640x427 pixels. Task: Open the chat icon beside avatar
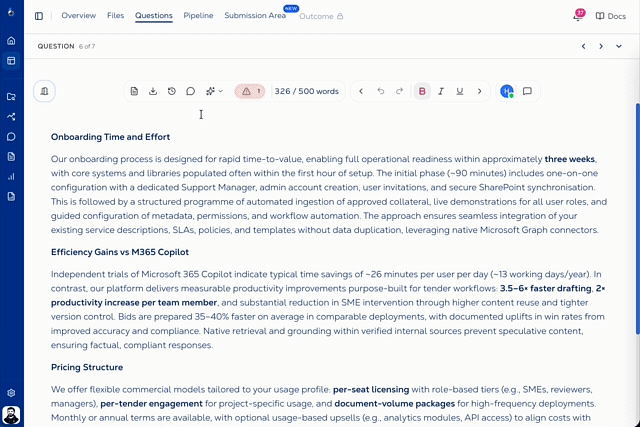pos(527,91)
